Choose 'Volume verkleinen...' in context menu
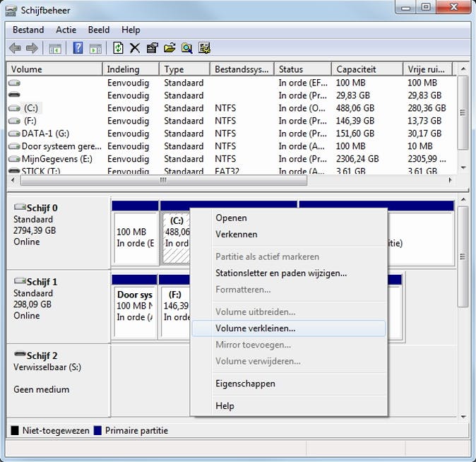The height and width of the screenshot is (462, 476). coord(255,328)
